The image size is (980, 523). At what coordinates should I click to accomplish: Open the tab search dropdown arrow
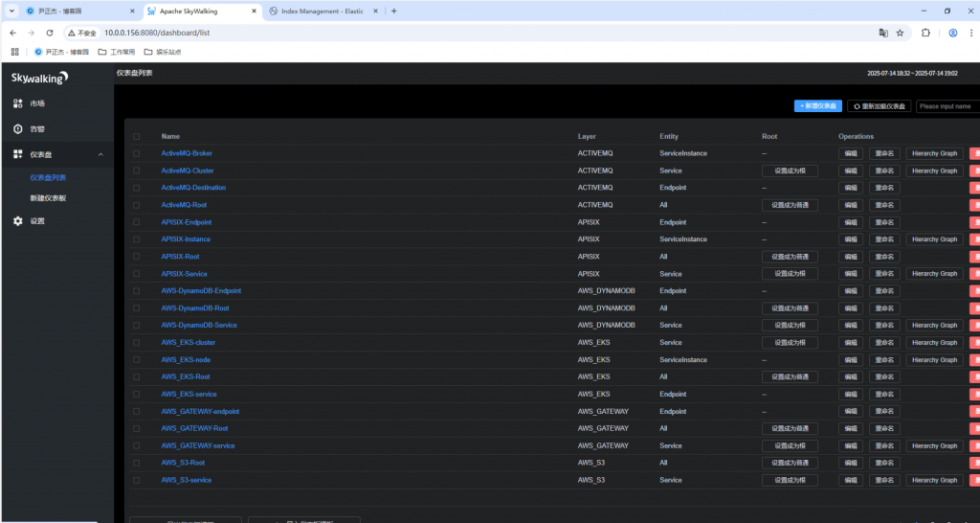(x=11, y=11)
